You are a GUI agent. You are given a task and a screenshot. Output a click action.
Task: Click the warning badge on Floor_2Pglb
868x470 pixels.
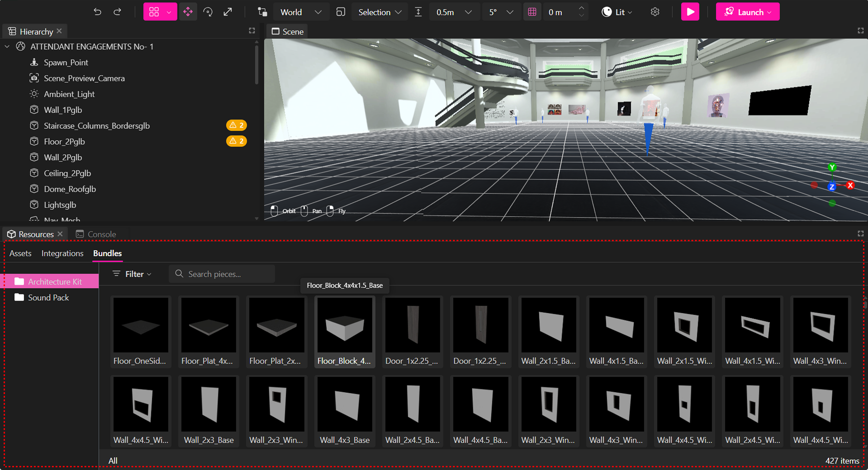click(x=236, y=141)
